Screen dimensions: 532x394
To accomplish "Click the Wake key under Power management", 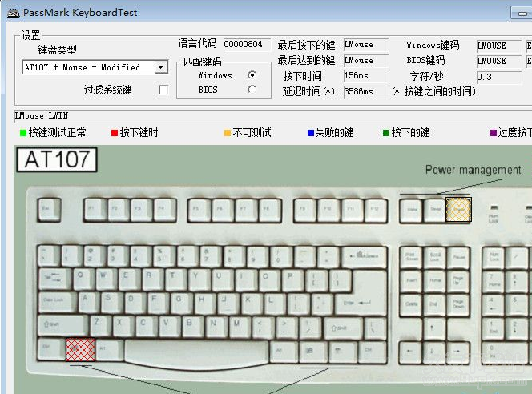I will pyautogui.click(x=412, y=211).
